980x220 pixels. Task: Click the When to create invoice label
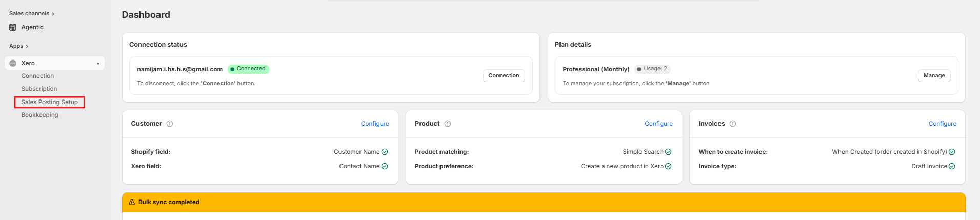click(x=733, y=152)
